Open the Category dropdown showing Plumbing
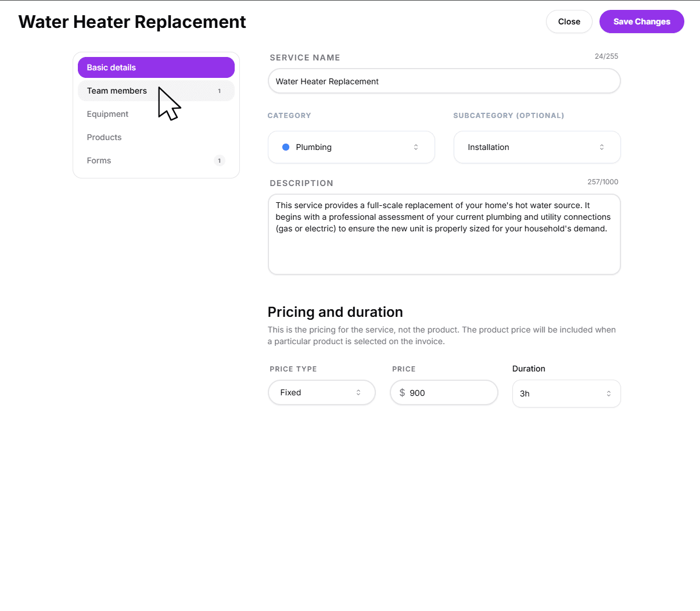 [351, 147]
